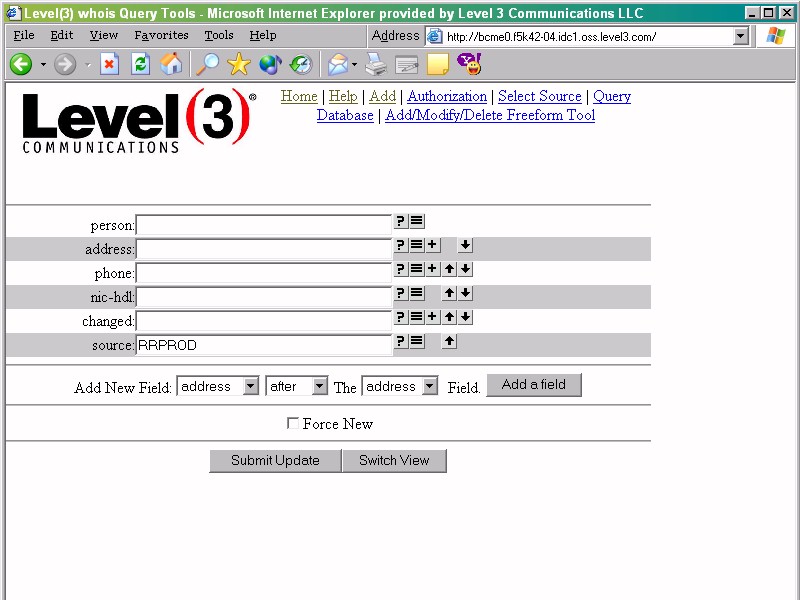Open the address bar URL dropdown arrow

(x=741, y=36)
